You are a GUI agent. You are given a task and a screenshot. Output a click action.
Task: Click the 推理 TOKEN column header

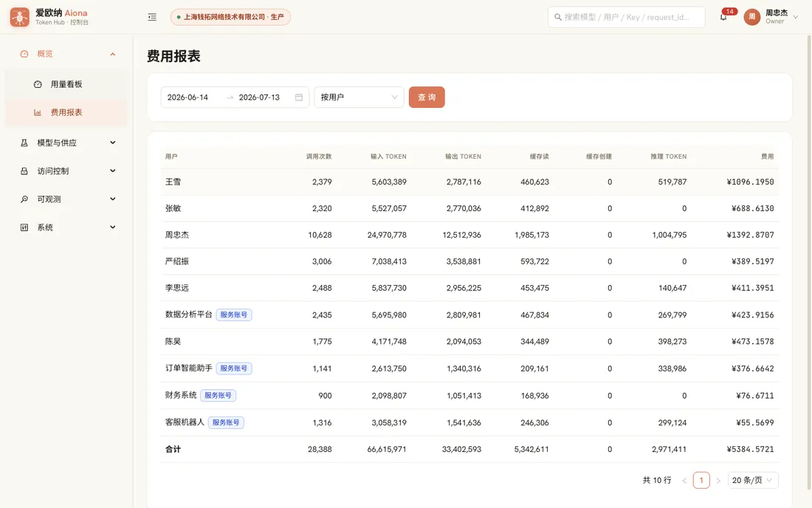669,157
